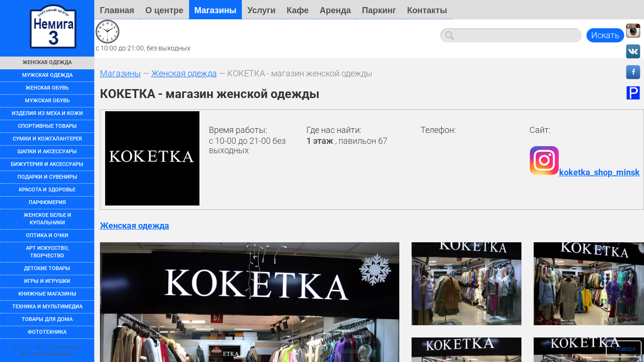
Task: Select Мужская одежда category in sidebar
Action: point(47,75)
